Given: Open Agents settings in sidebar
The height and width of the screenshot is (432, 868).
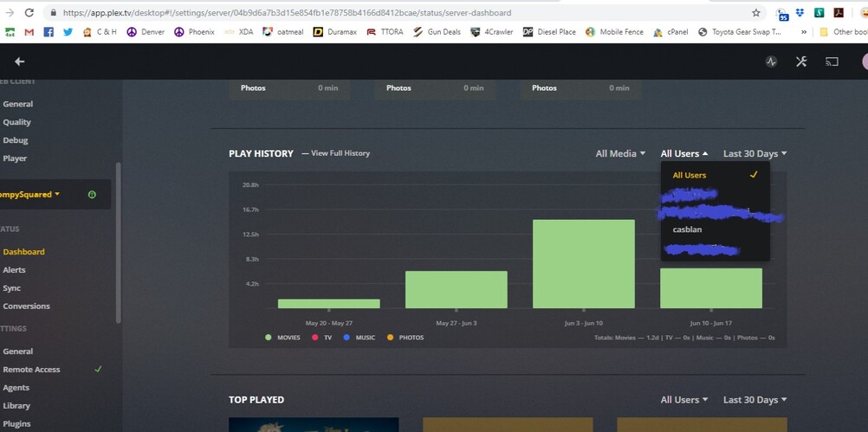Looking at the screenshot, I should 16,388.
